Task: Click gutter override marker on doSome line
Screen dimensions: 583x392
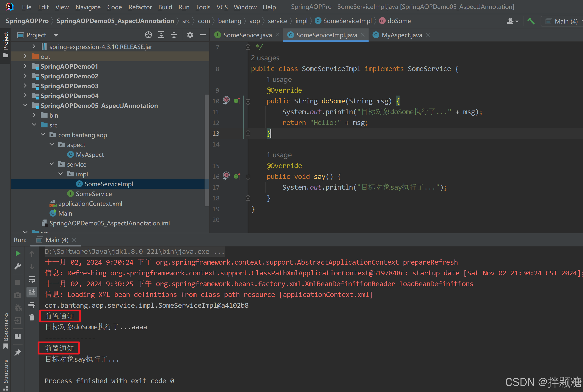Action: pyautogui.click(x=237, y=101)
